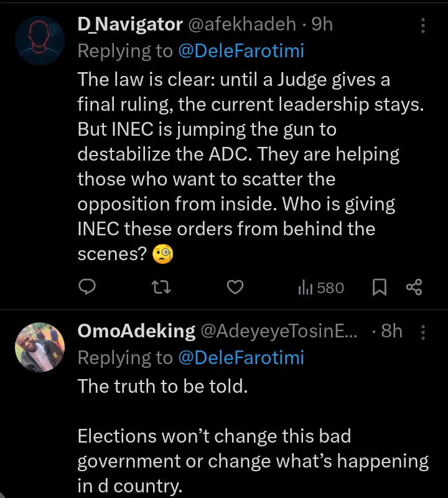Open OmoAdeking's profile picture
The height and width of the screenshot is (498, 448).
coord(39,346)
